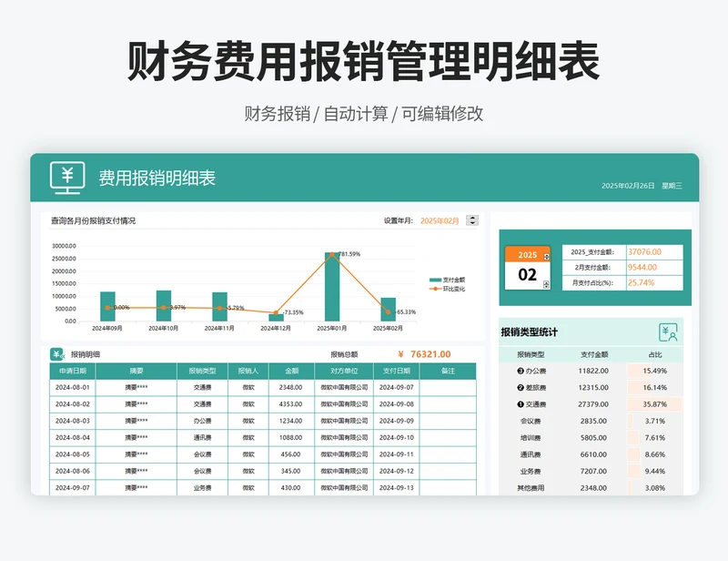Click the -73.35% data label

pyautogui.click(x=293, y=312)
